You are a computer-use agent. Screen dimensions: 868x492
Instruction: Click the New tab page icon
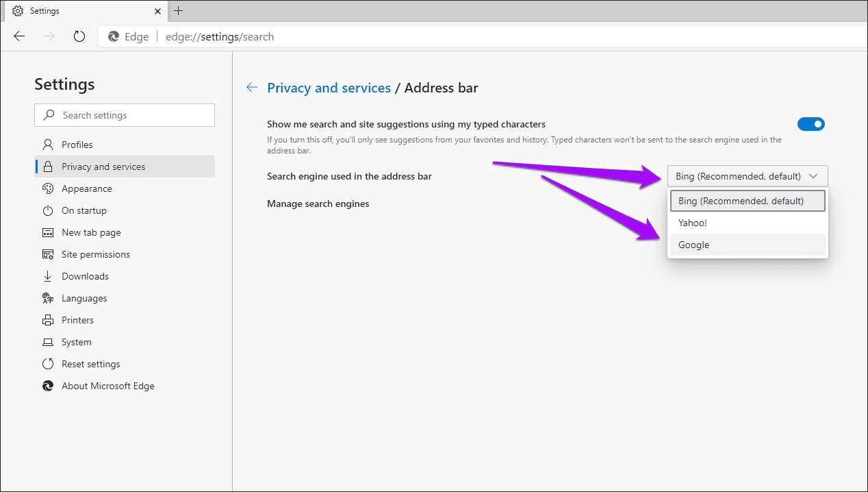[48, 232]
